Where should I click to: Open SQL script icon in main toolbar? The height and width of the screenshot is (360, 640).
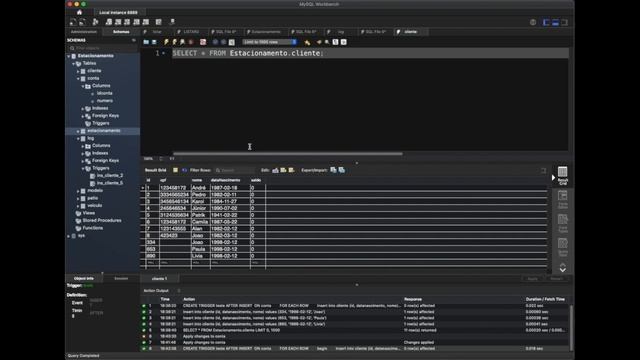82,22
